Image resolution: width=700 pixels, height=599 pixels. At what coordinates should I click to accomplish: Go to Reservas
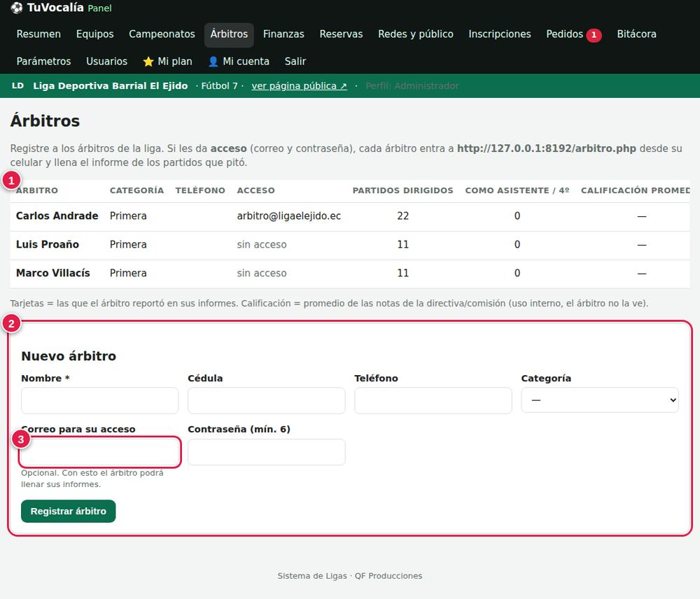click(x=341, y=34)
